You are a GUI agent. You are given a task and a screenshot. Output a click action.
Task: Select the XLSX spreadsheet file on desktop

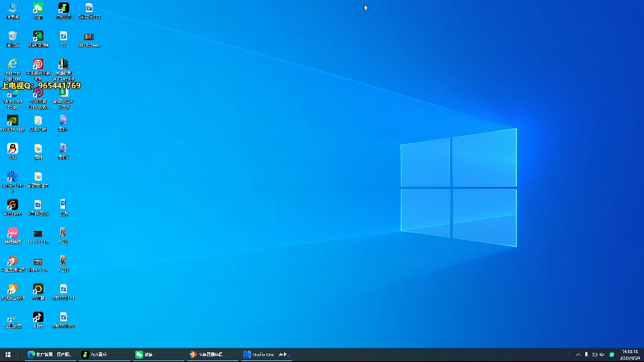pyautogui.click(x=64, y=98)
